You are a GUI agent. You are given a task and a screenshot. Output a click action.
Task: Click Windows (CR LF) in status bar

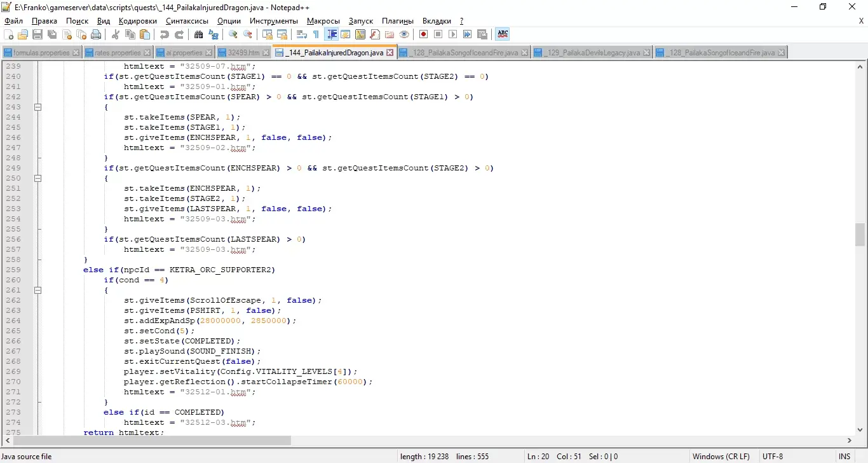721,457
